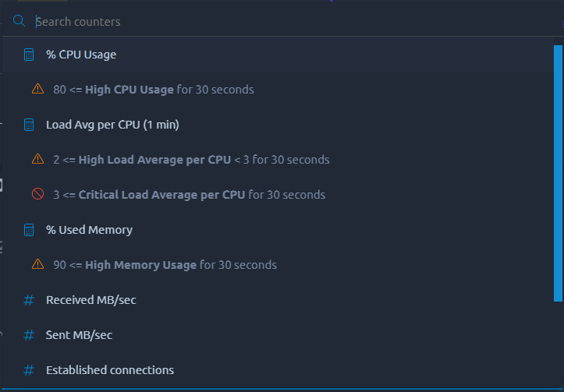Viewport: 564px width, 392px height.
Task: Choose the % Used Memory counter
Action: pyautogui.click(x=278, y=230)
